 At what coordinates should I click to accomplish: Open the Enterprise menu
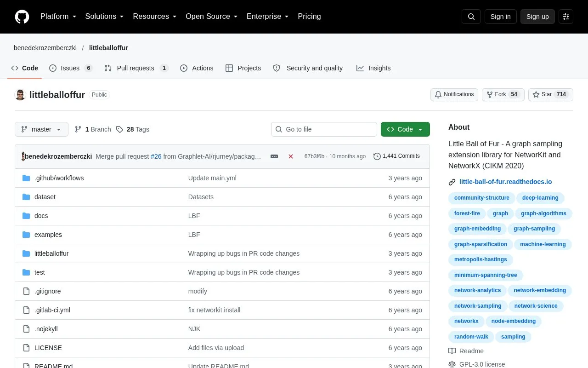[x=268, y=17]
